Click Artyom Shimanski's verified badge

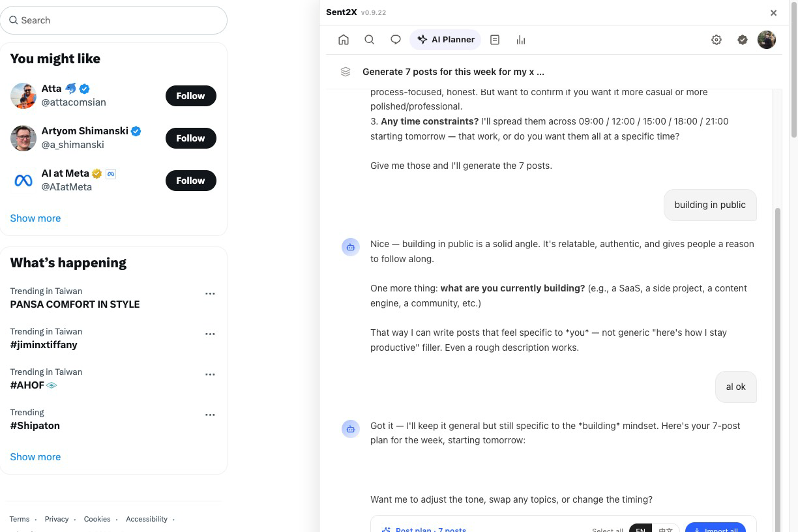point(136,131)
